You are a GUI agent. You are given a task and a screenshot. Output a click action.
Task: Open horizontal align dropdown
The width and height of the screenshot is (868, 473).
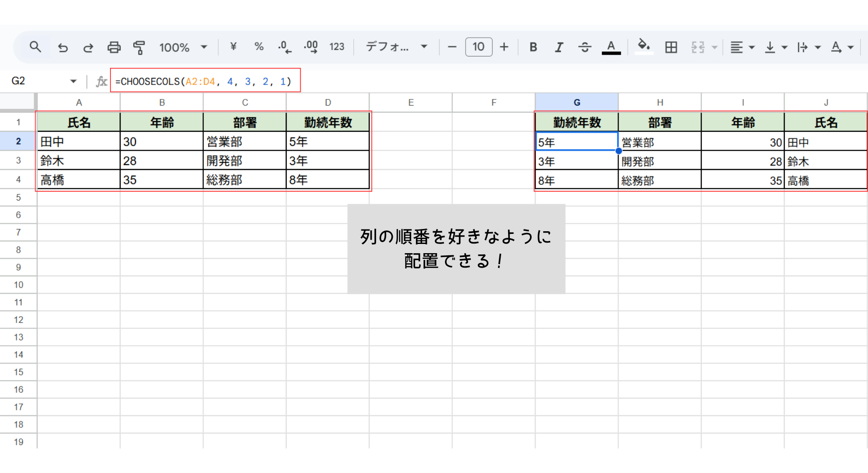742,47
